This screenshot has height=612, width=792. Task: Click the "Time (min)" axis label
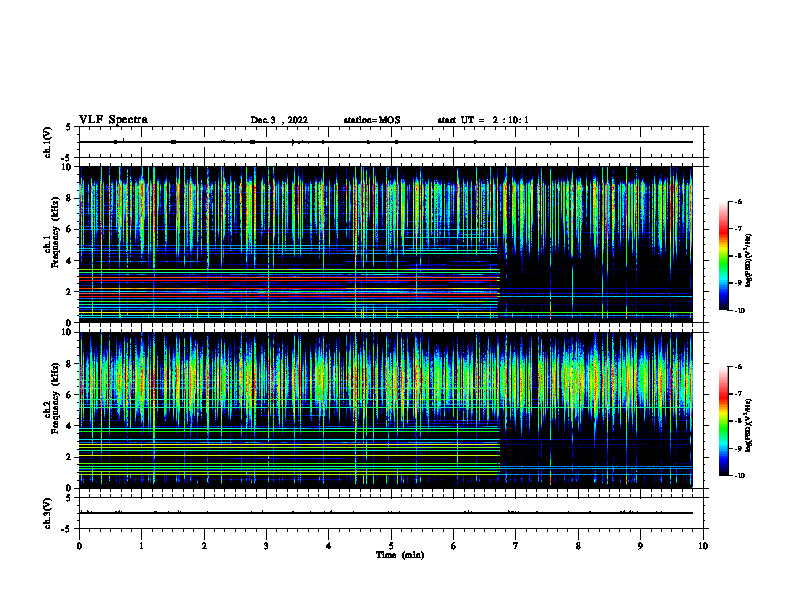pos(400,555)
